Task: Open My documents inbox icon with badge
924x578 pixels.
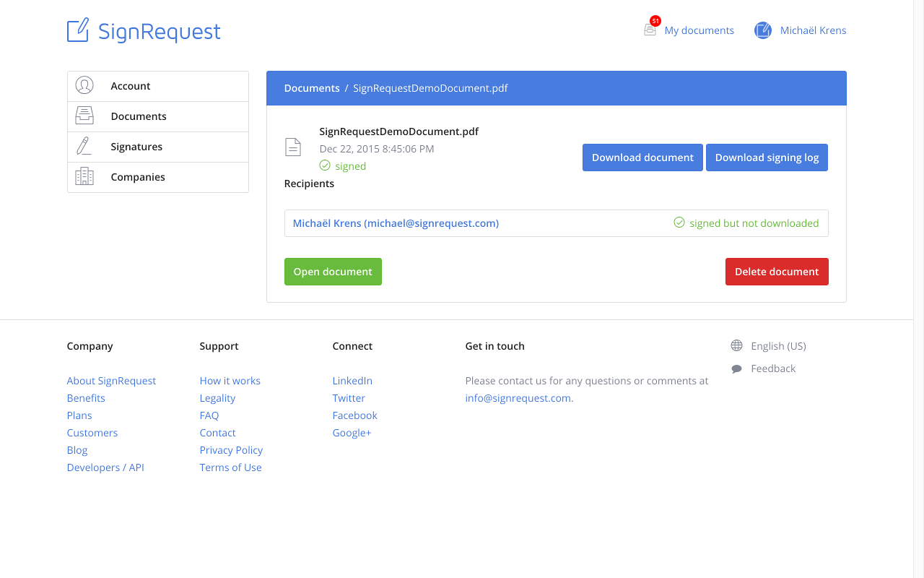Action: tap(651, 27)
